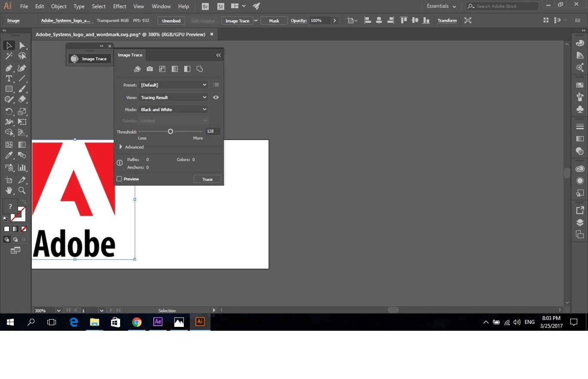Select the Magic Wand tool
The image size is (588, 379).
(9, 56)
